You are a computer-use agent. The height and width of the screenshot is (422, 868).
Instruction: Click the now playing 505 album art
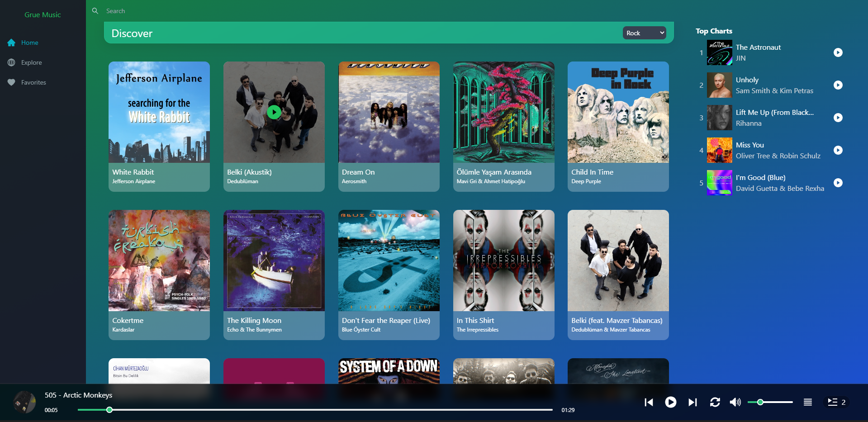[24, 402]
